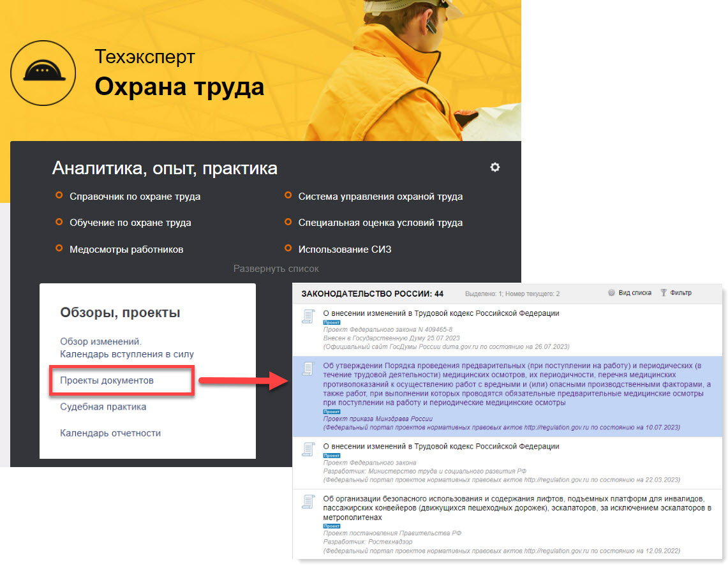The width and height of the screenshot is (728, 566).
Task: Open first О внесении изменений в Трудовой кодекс title
Action: 441,313
